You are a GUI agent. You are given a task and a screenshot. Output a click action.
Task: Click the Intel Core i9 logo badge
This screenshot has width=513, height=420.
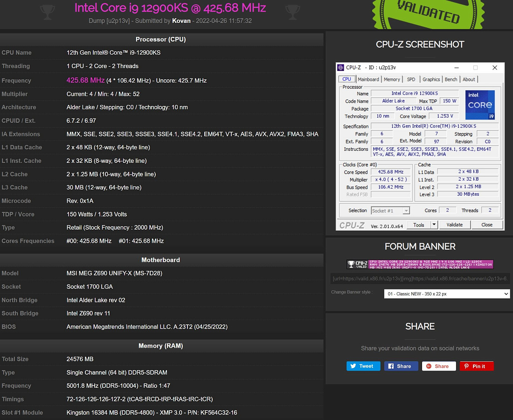pyautogui.click(x=480, y=105)
